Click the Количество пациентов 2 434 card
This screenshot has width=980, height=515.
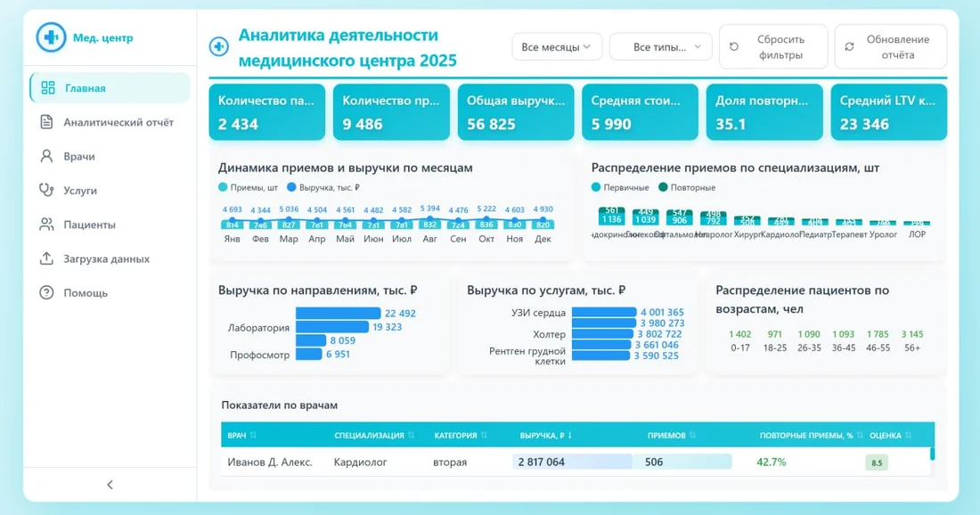267,112
